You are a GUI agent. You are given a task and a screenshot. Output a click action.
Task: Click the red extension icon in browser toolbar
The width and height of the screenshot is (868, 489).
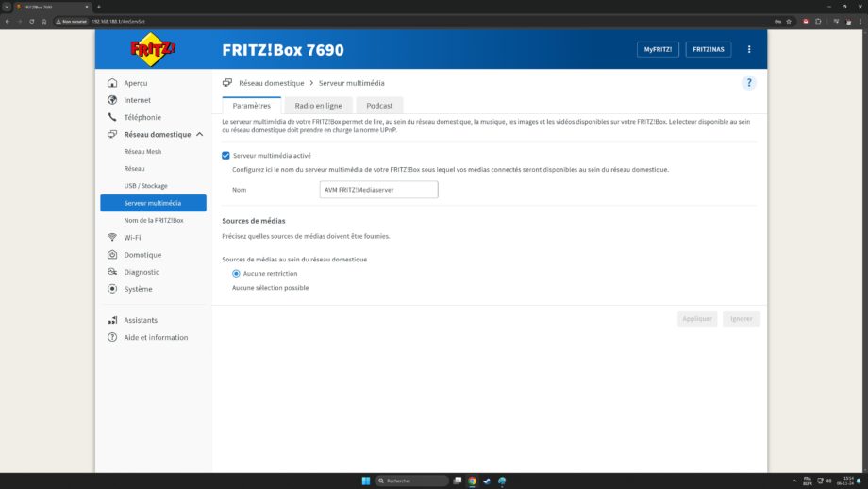coord(806,21)
